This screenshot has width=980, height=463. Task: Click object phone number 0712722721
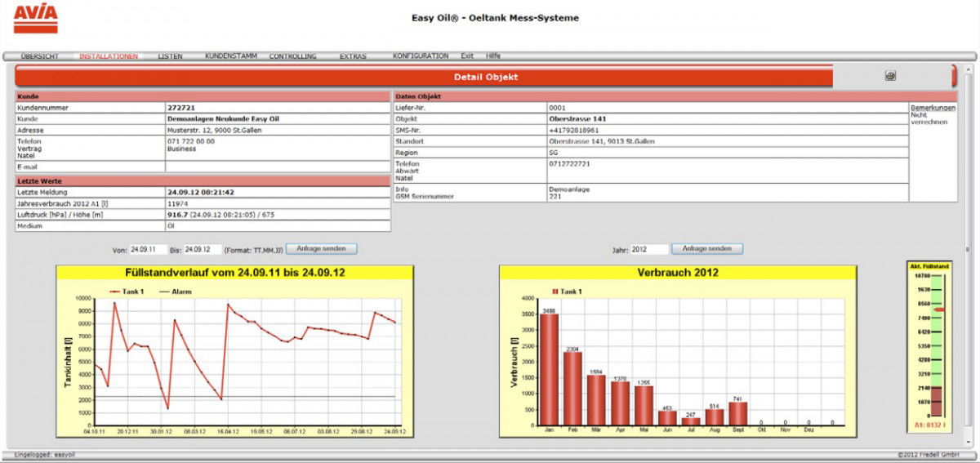click(x=570, y=164)
